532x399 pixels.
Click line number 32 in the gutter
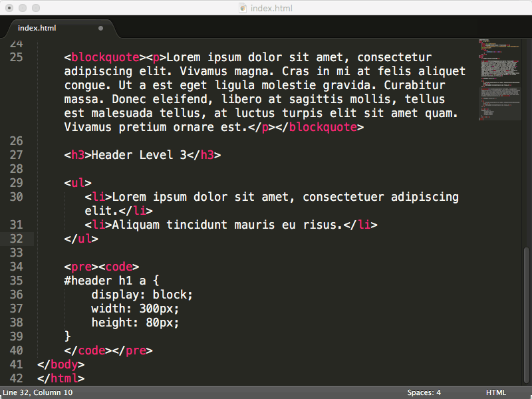[16, 239]
